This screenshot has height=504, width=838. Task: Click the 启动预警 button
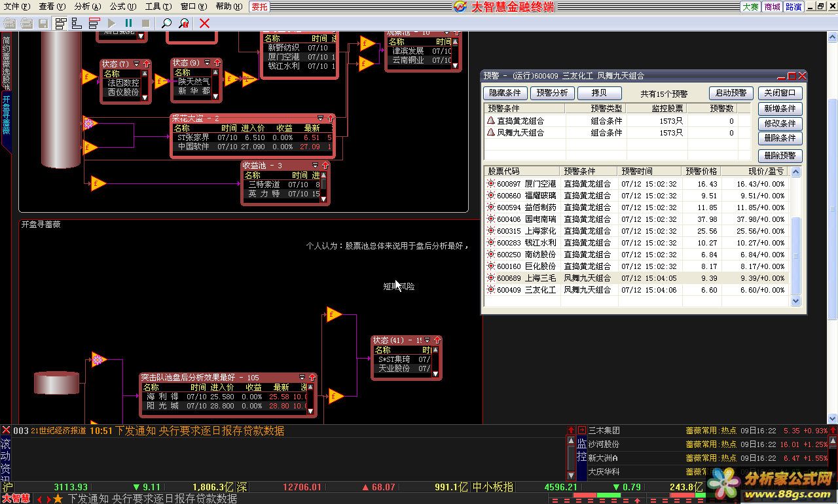tap(731, 93)
